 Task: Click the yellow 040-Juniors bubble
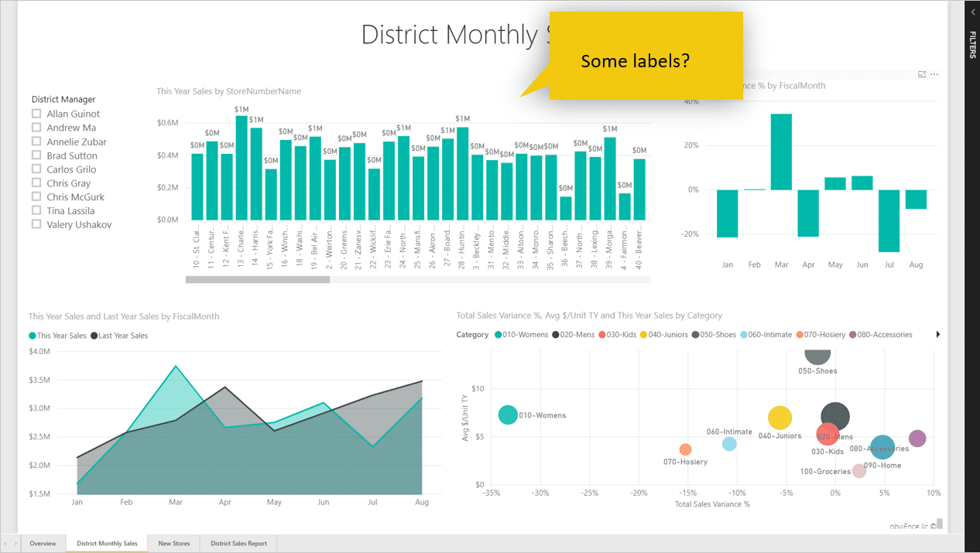[780, 418]
